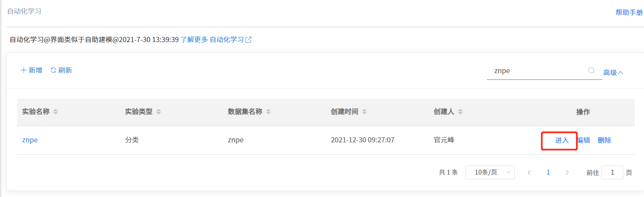Open the 10条/页 page size dropdown
This screenshot has height=197, width=644.
coord(490,172)
